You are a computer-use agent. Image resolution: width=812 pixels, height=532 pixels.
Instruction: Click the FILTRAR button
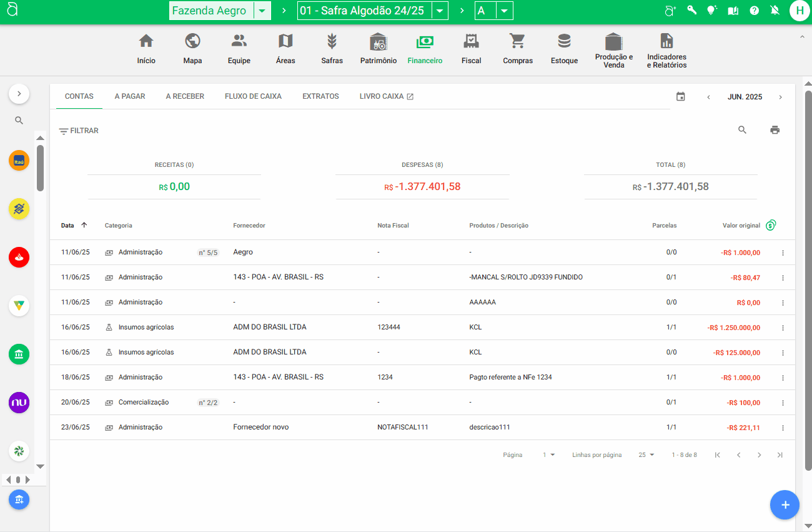pyautogui.click(x=79, y=131)
